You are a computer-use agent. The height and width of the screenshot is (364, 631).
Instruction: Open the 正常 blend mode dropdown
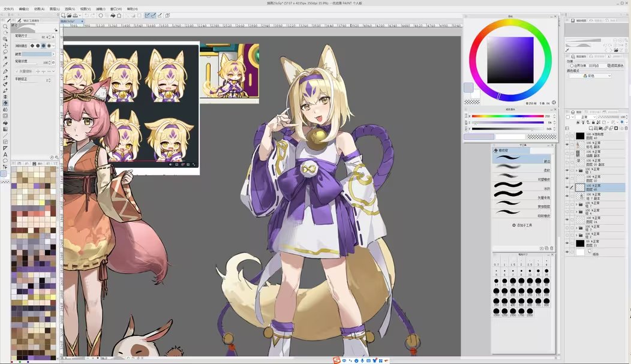587,117
